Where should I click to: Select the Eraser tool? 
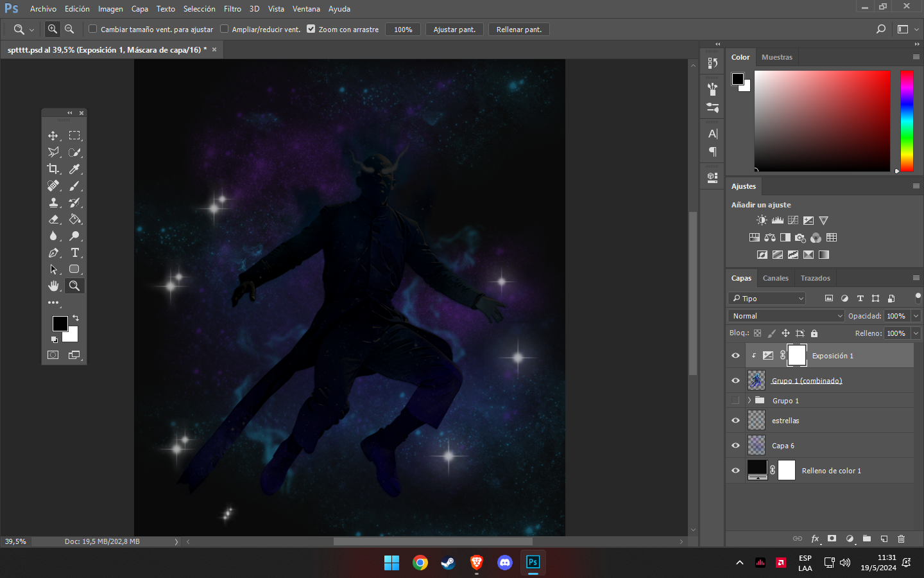coord(53,219)
